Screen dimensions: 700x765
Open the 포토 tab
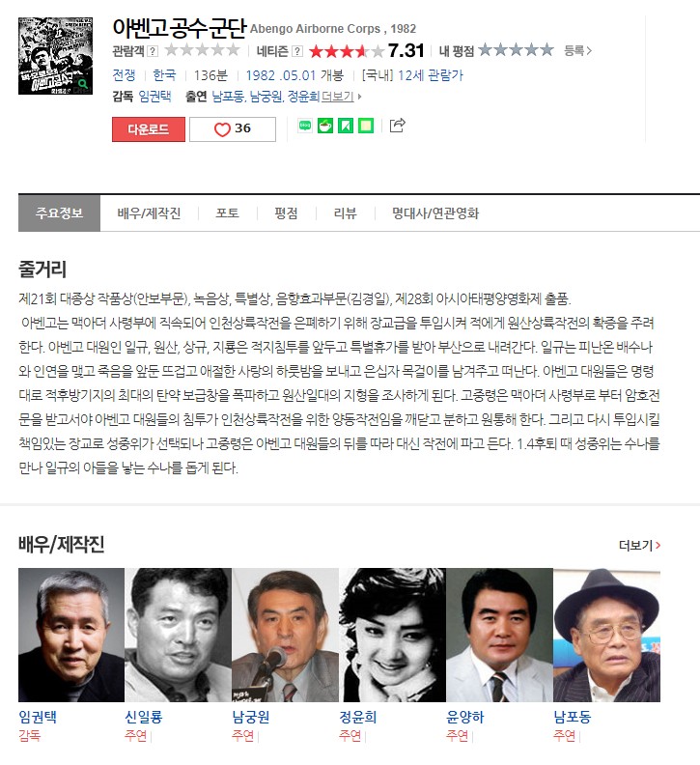pos(227,213)
